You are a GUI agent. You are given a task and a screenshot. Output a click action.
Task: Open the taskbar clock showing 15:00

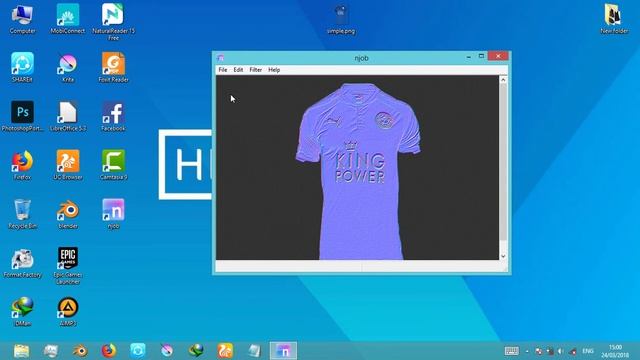[615, 351]
